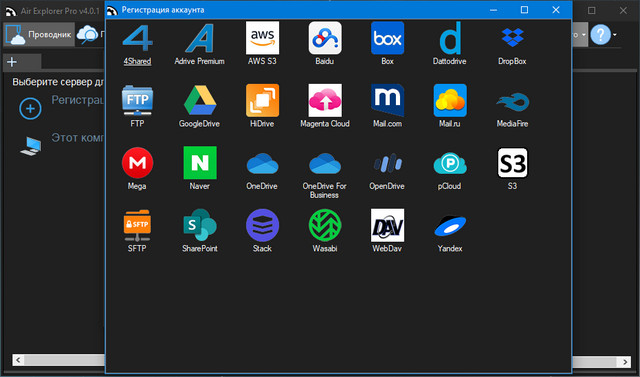
Task: Close the Регистрация аккаунта dialog
Action: click(x=556, y=10)
